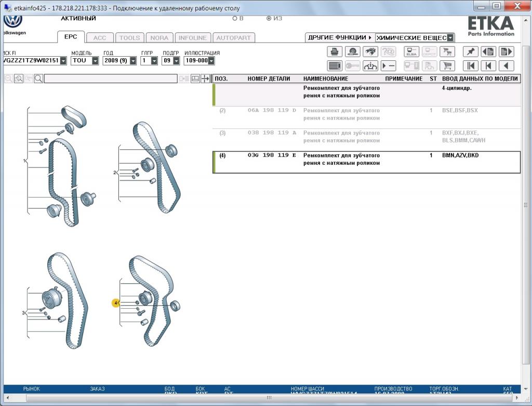This screenshot has height=406, width=532.
Task: Click the info handshake icon
Action: [370, 66]
